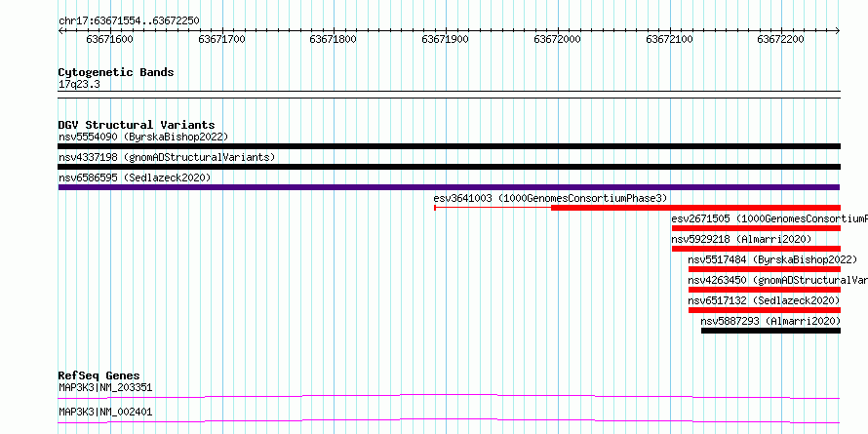Click the thick red esv3641003 bar
Screen dimensions: 868x434
point(695,208)
